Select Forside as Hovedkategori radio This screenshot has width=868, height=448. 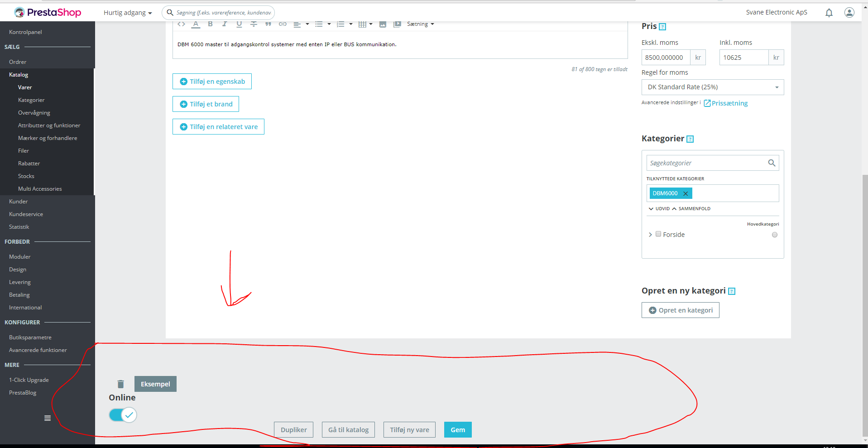point(775,235)
